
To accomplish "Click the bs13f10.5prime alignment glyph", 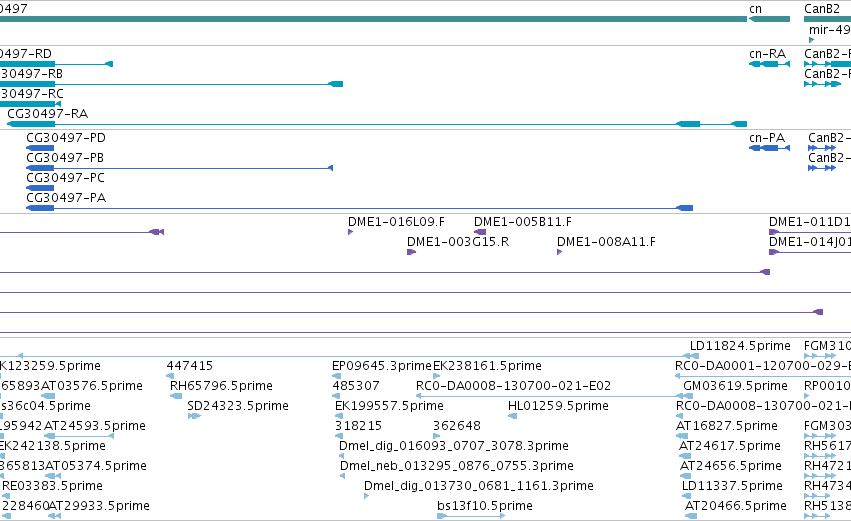I will pos(471,516).
